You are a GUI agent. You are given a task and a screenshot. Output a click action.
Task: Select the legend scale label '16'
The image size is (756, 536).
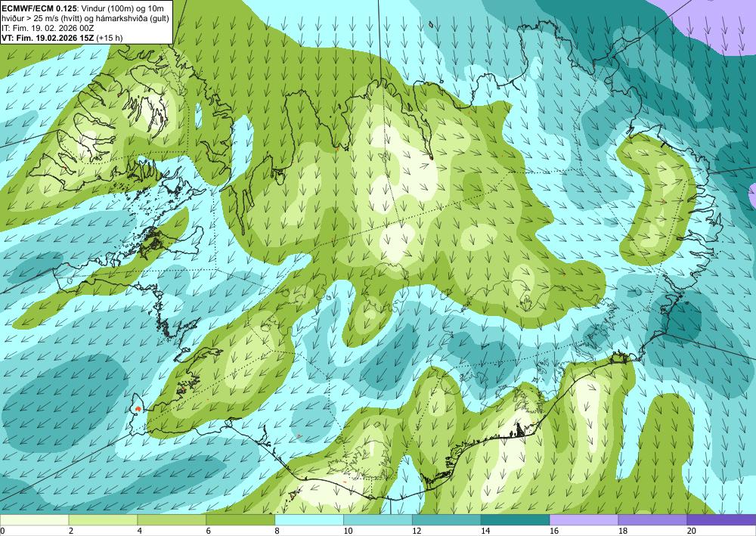tap(554, 531)
